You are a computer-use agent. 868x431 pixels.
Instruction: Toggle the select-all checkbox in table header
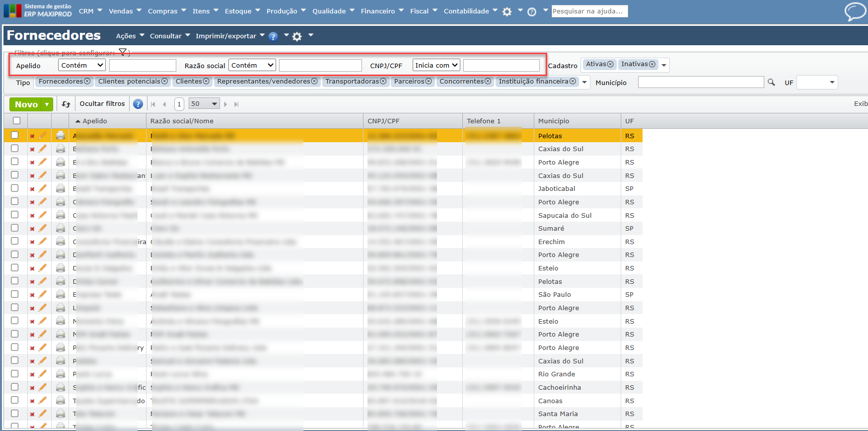(17, 121)
